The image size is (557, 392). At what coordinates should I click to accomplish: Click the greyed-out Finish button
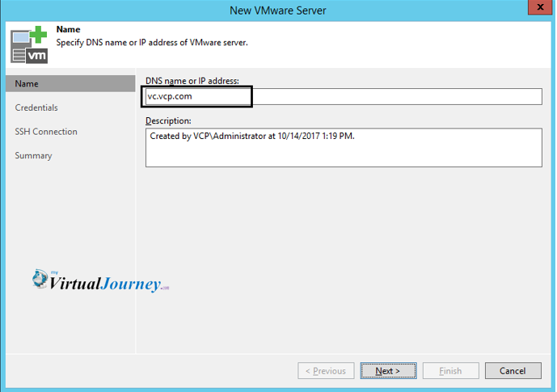[450, 371]
